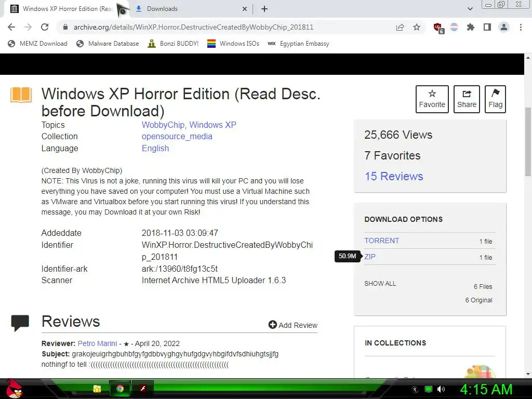
Task: Click the browser forward arrow
Action: tap(28, 27)
